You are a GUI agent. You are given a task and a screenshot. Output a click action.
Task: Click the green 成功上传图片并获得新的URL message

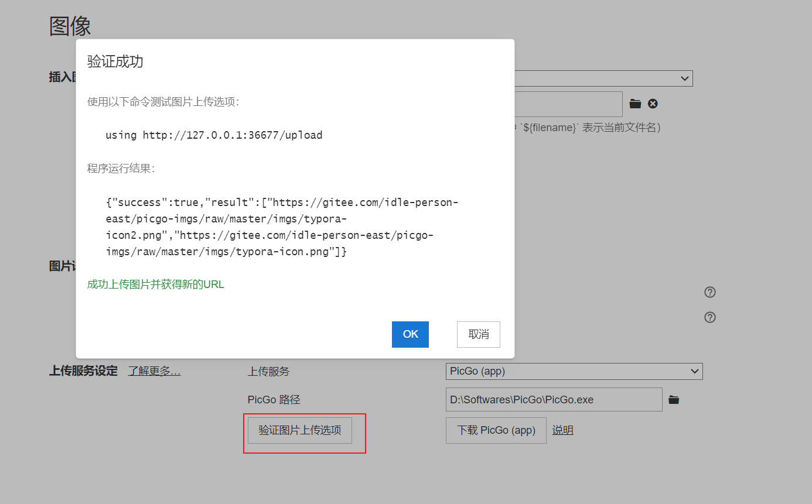[155, 284]
